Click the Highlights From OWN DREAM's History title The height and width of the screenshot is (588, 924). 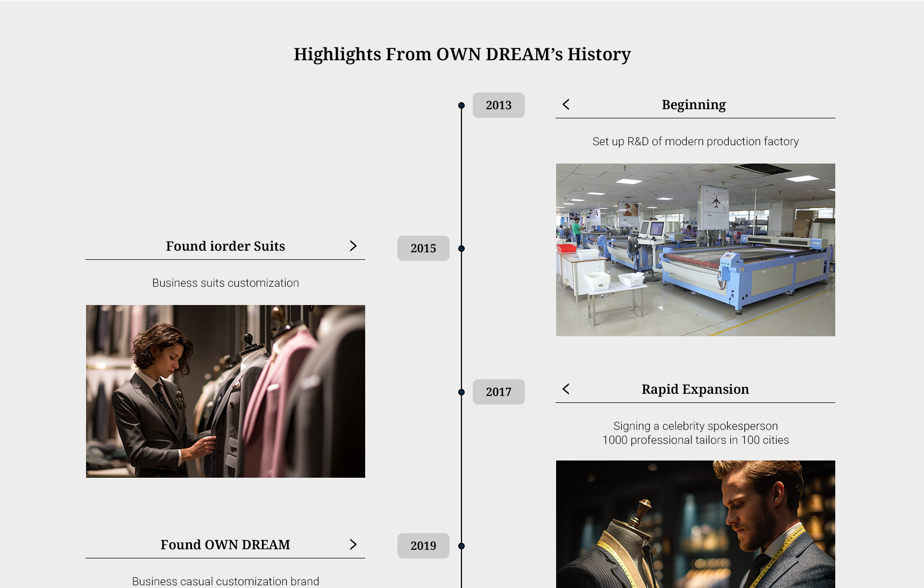pos(462,54)
